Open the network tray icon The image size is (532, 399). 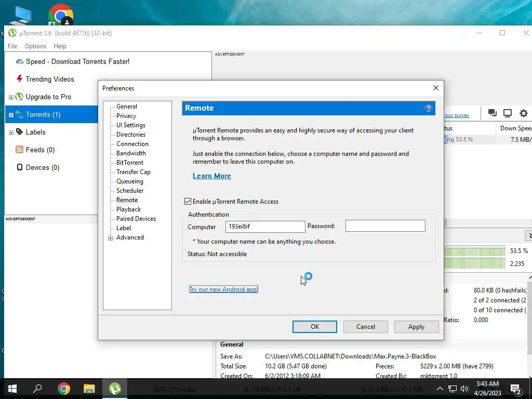tap(453, 389)
